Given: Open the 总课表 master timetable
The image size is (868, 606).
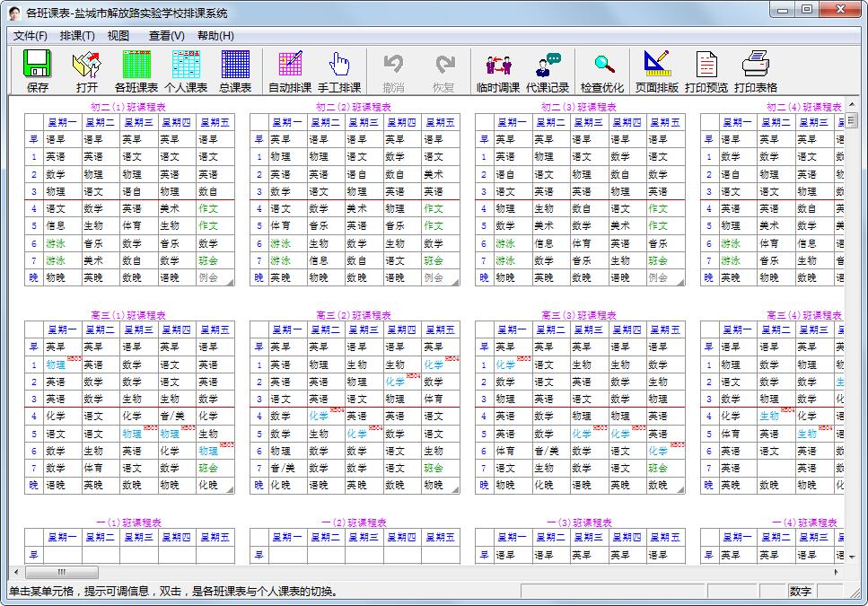Looking at the screenshot, I should (235, 71).
